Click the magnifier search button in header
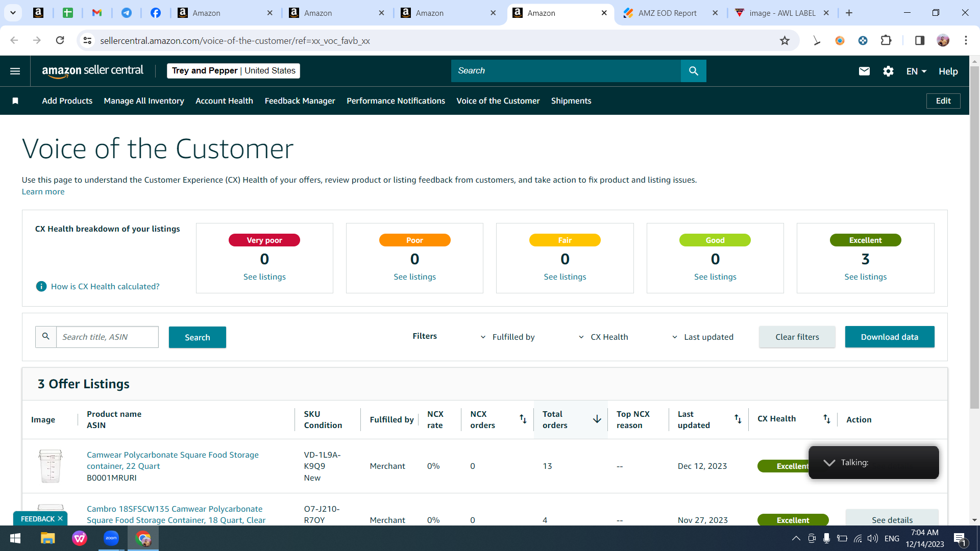The height and width of the screenshot is (551, 980). tap(694, 71)
